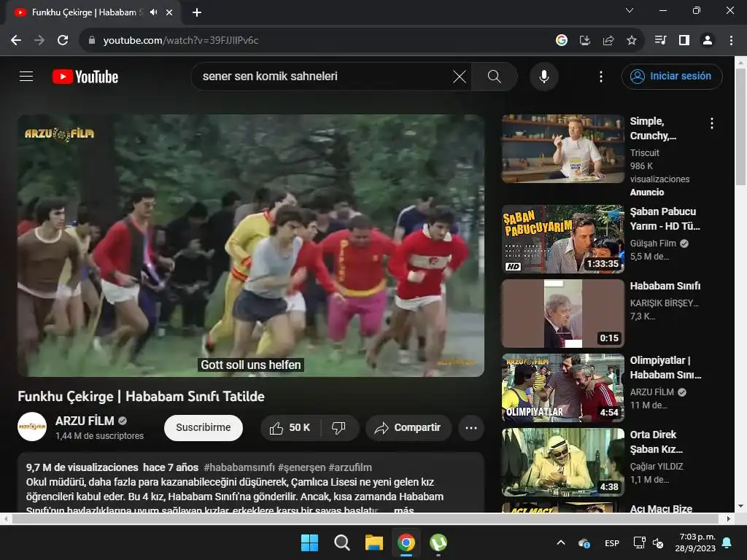
Task: Mute the tab via speaker icon
Action: tap(153, 12)
